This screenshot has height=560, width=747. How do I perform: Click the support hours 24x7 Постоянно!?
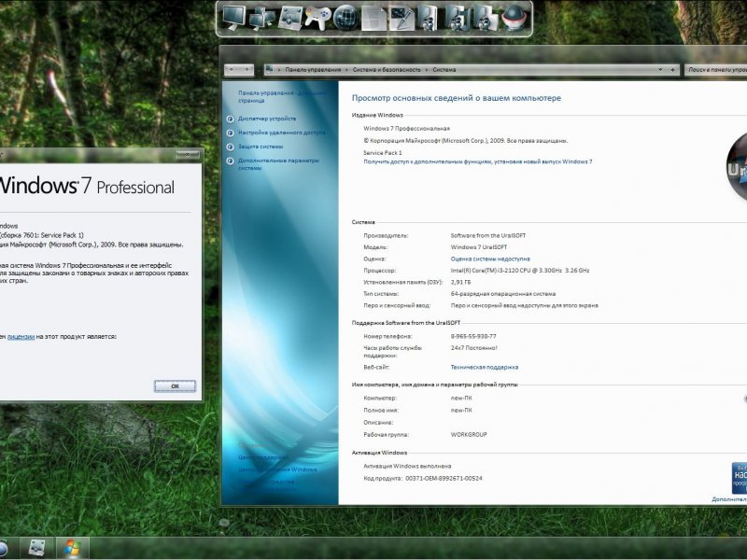pyautogui.click(x=474, y=348)
